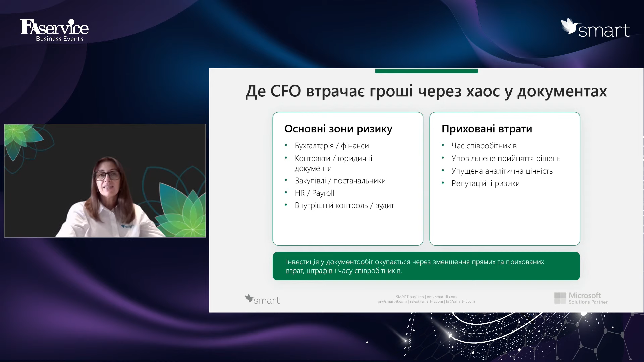644x362 pixels.
Task: Click the hr@smart-it.com email address
Action: point(460,301)
